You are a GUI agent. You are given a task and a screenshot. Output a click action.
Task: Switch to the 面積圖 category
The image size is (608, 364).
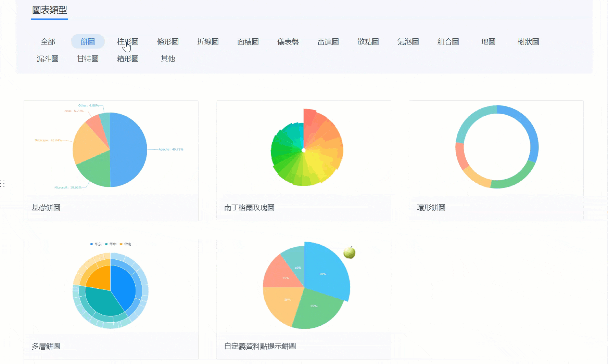(248, 41)
